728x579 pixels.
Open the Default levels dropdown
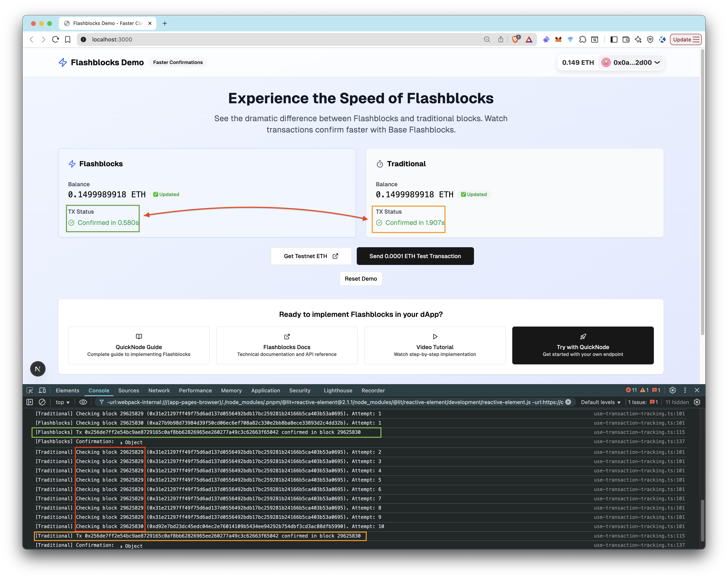(x=600, y=402)
